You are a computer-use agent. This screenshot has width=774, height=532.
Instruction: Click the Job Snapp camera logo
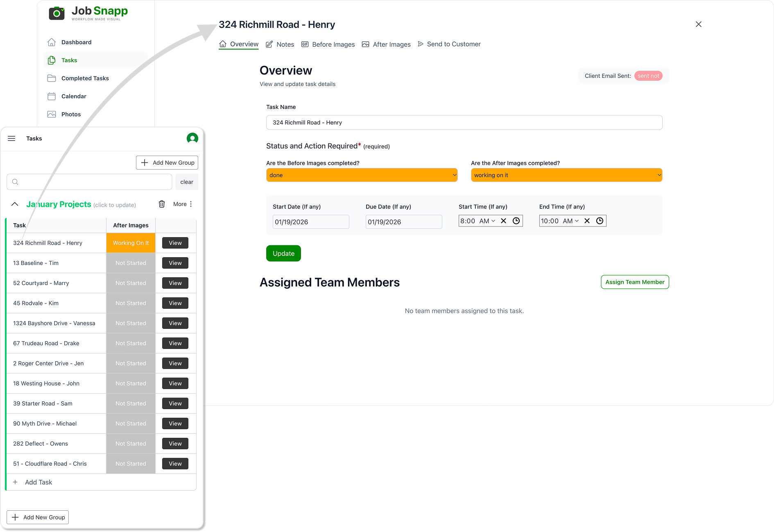(x=57, y=13)
